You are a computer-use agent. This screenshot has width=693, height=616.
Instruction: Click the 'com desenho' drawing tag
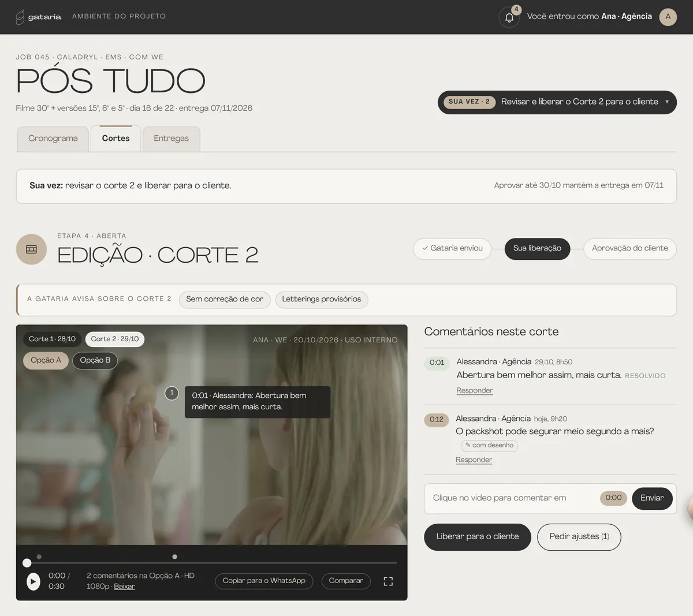point(489,445)
